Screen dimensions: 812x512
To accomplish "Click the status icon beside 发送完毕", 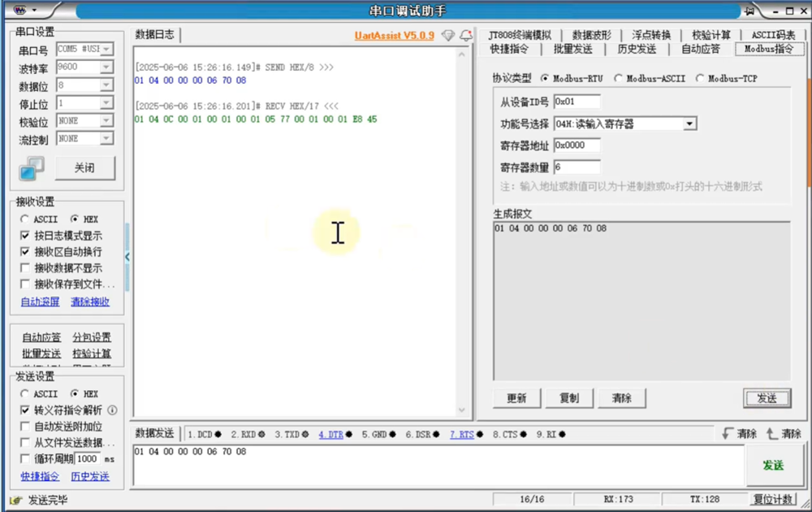I will [x=16, y=500].
